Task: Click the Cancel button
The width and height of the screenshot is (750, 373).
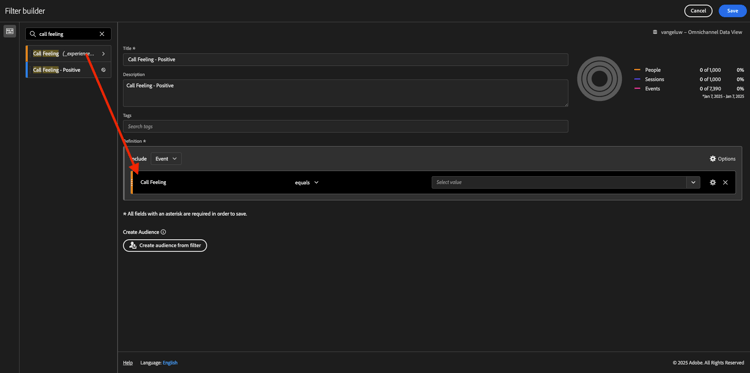Action: [x=698, y=11]
